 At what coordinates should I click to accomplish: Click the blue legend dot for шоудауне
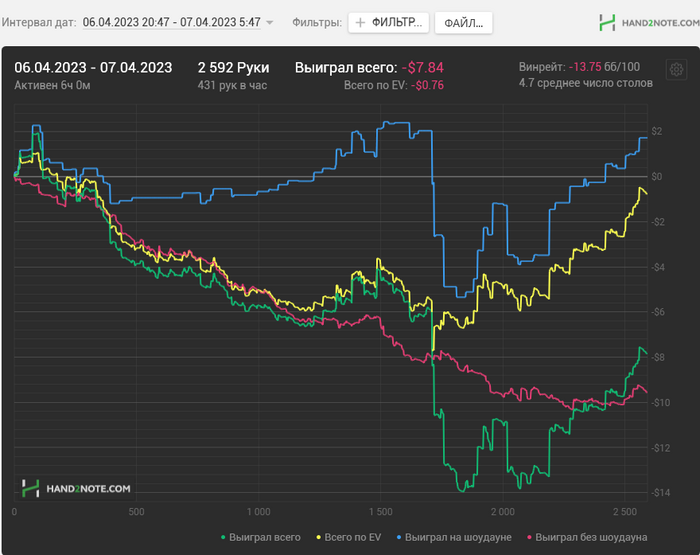[x=399, y=538]
